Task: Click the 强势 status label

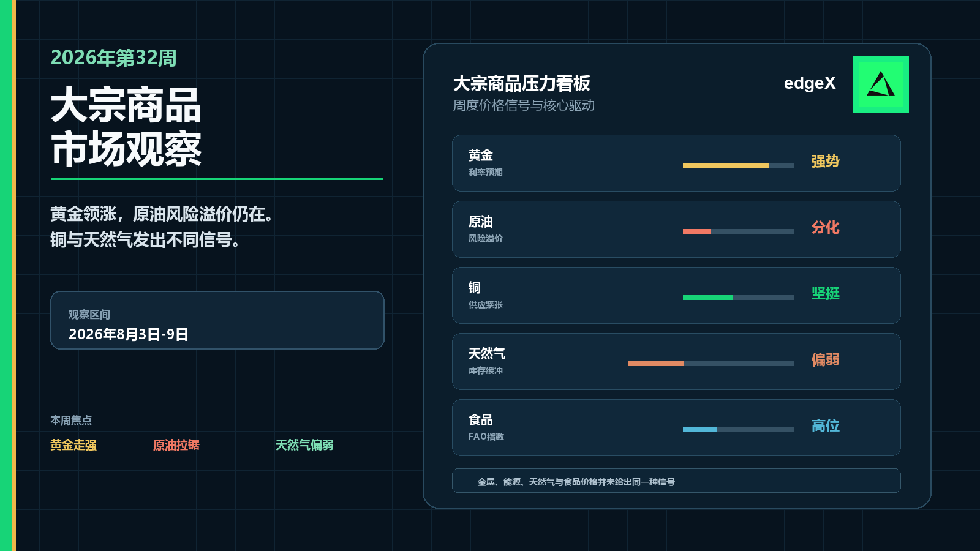Action: click(825, 161)
